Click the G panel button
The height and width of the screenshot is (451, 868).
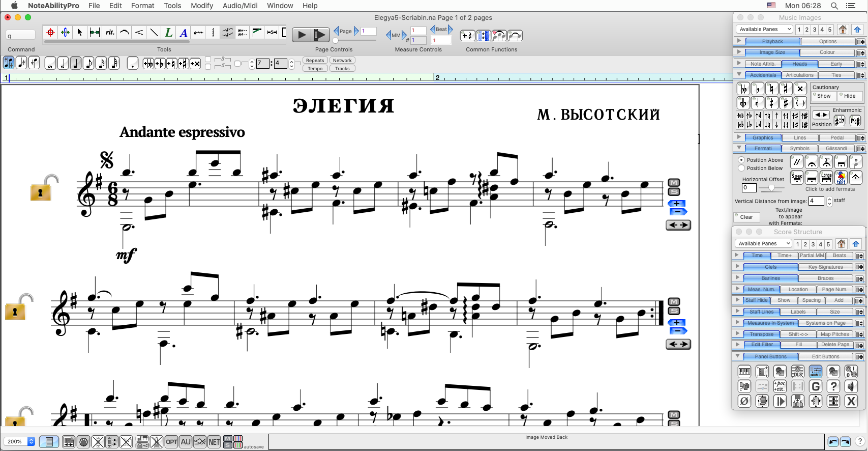point(816,386)
